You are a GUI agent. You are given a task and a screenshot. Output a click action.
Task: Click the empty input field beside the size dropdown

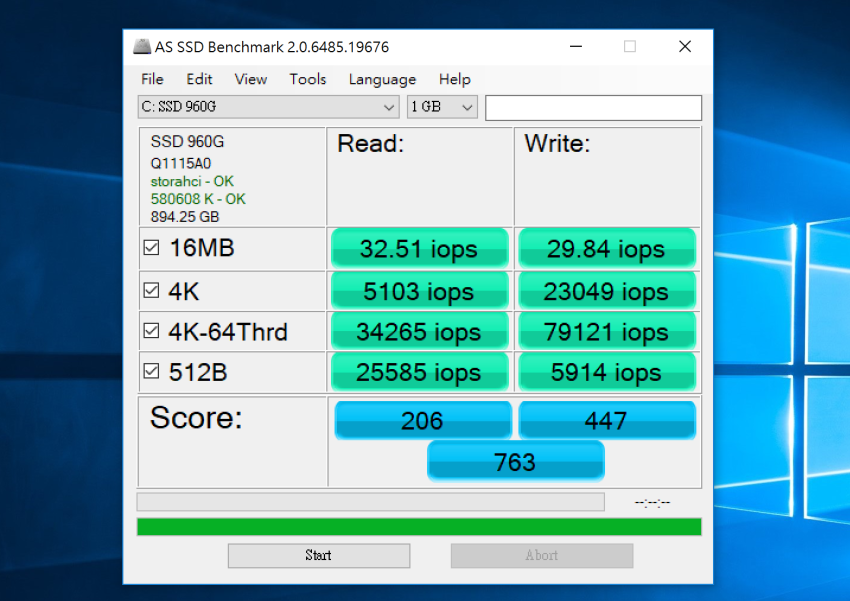594,107
